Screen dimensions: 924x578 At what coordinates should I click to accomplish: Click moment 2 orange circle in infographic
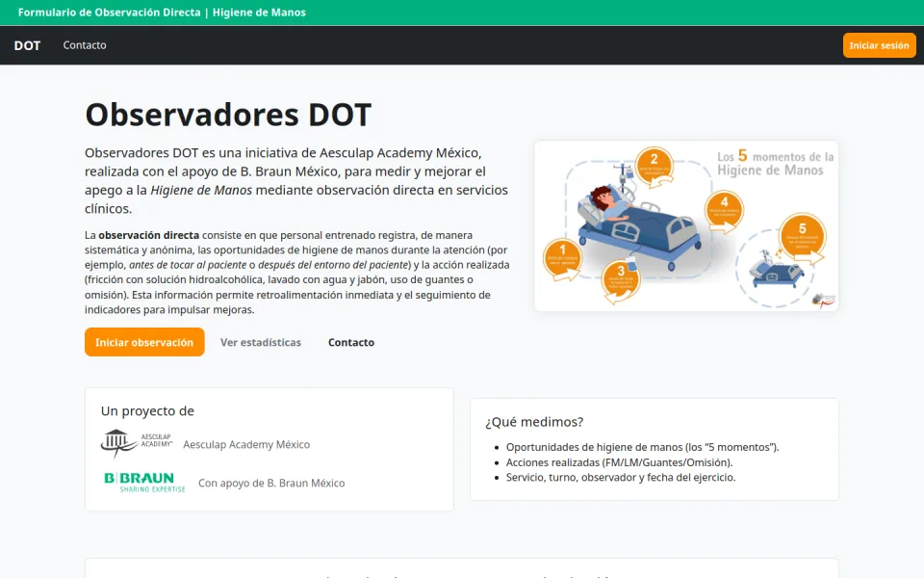[654, 166]
